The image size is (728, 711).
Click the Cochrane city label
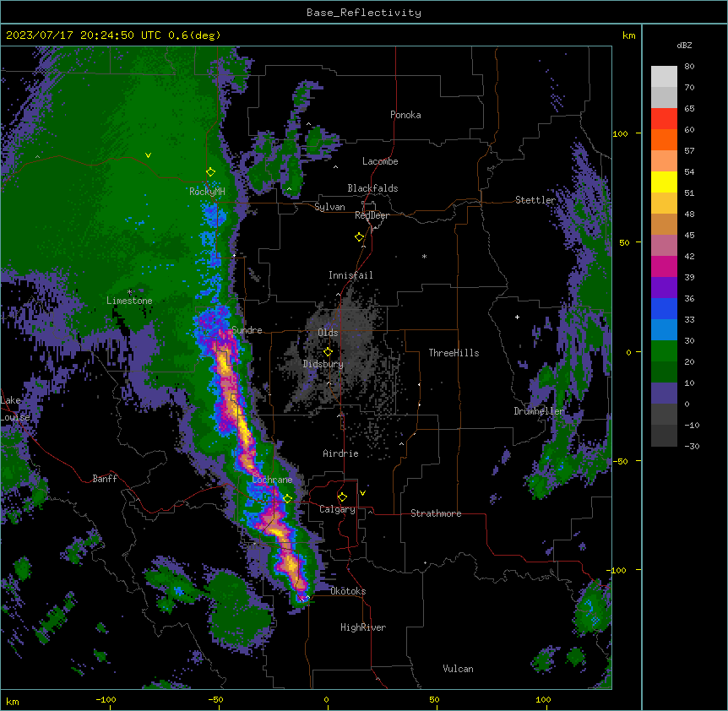tap(273, 480)
